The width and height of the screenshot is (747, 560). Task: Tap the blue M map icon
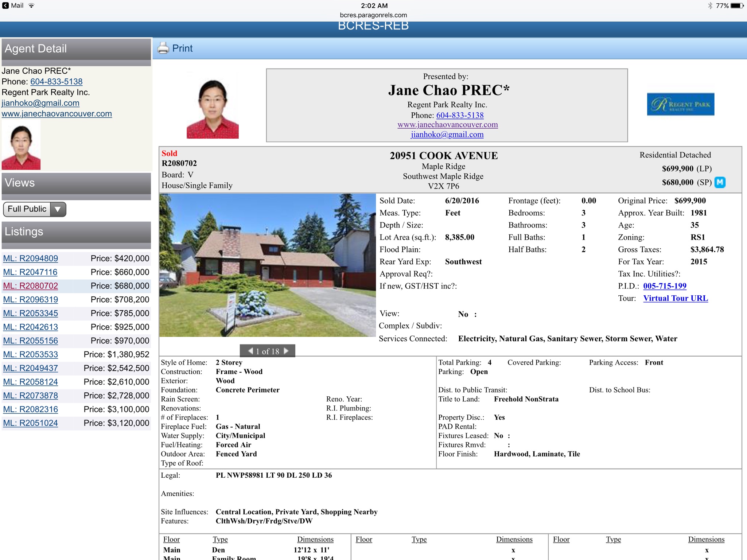coord(720,182)
